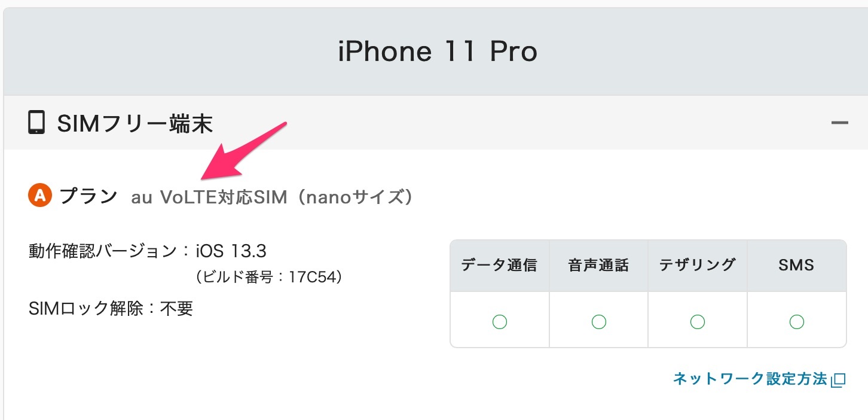Image resolution: width=868 pixels, height=420 pixels.
Task: Click the SMS column header
Action: tap(796, 265)
